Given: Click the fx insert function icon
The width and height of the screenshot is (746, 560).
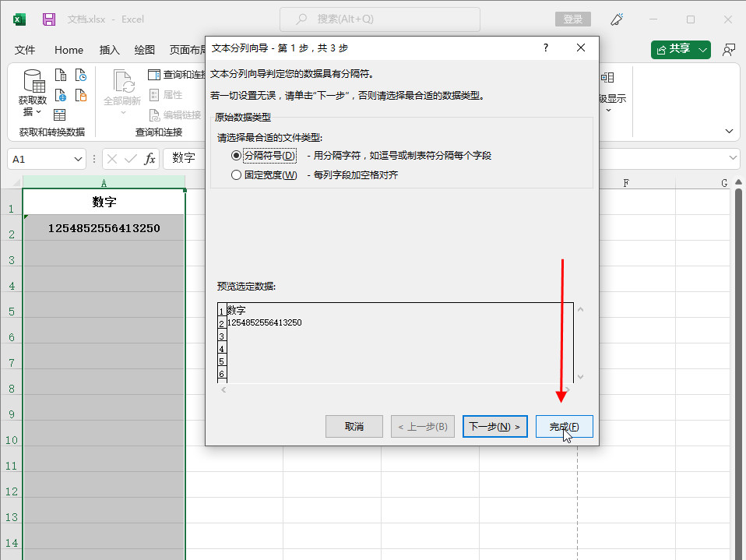Looking at the screenshot, I should (150, 159).
